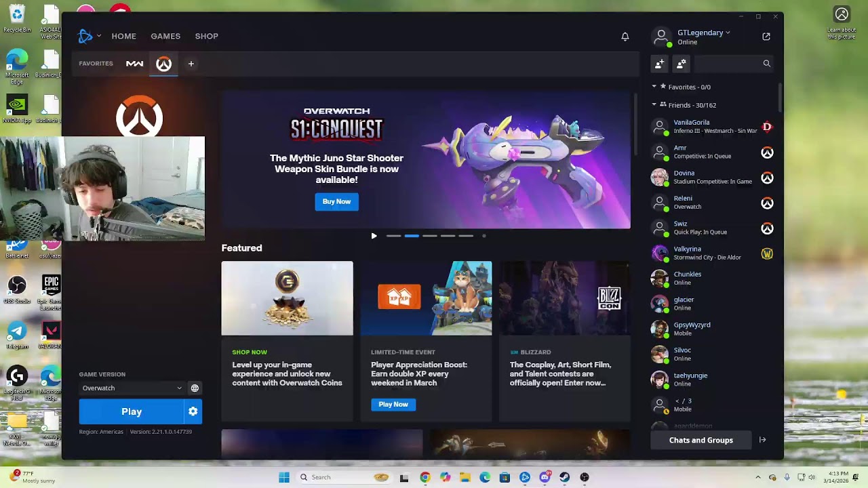Open Steam from the taskbar

pyautogui.click(x=564, y=477)
